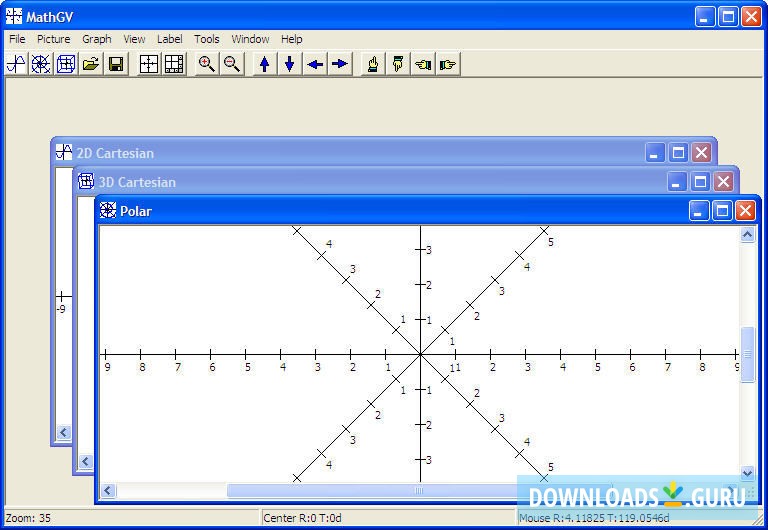Viewport: 768px width, 530px height.
Task: Create a new Polar graph from toolbar
Action: (x=41, y=64)
